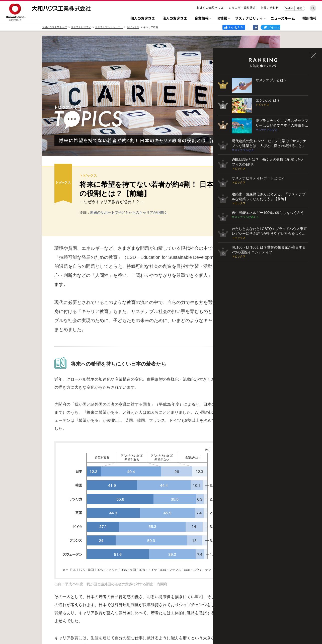322x644 pixels.
Task: Open the vegetables market thumbnail
Action: (x=242, y=106)
